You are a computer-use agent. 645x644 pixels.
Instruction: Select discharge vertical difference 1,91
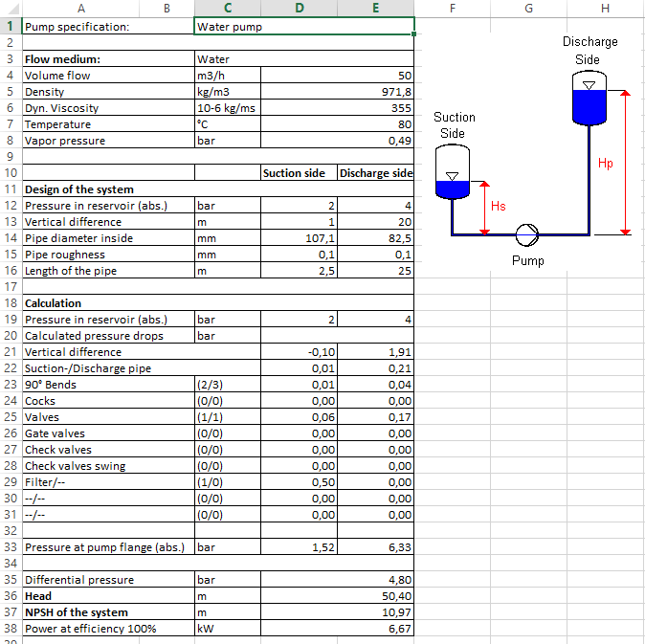pos(375,351)
